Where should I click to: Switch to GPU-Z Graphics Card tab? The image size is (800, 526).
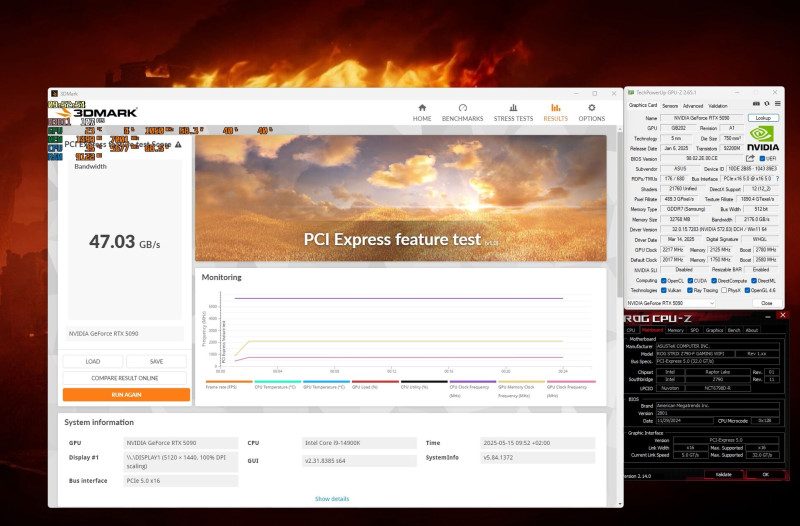(x=643, y=105)
